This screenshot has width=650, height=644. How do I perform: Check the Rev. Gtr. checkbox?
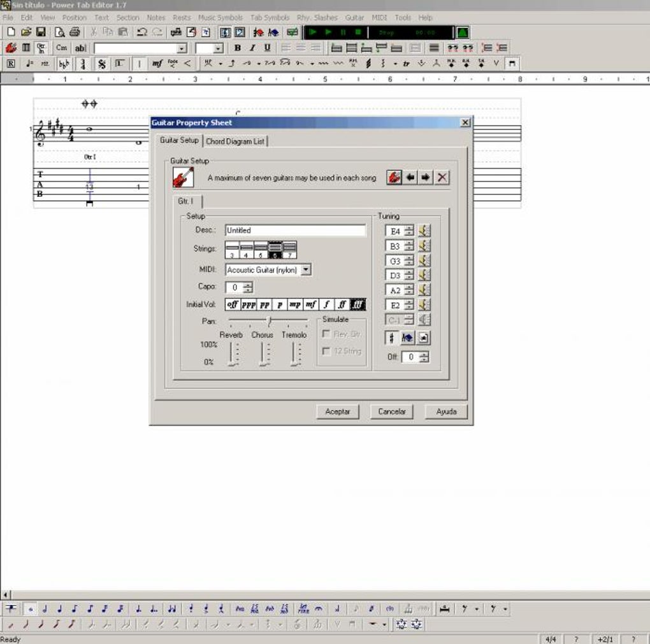[326, 334]
